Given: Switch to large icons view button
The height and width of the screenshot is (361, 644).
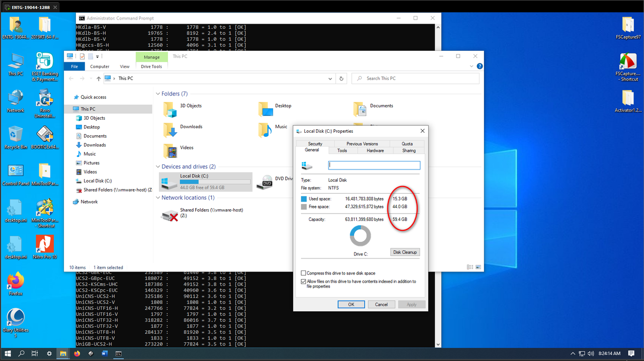Looking at the screenshot, I should coord(478,267).
